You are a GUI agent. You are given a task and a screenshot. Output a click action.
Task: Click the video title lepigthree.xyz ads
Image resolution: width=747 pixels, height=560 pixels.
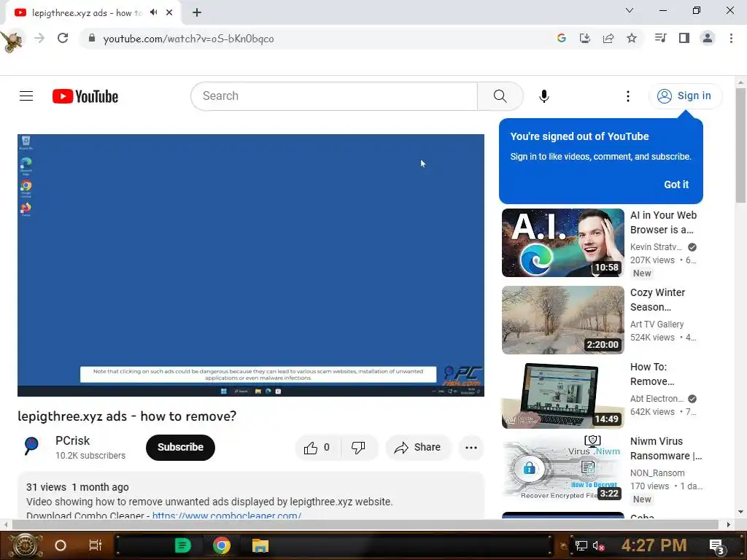pos(127,416)
